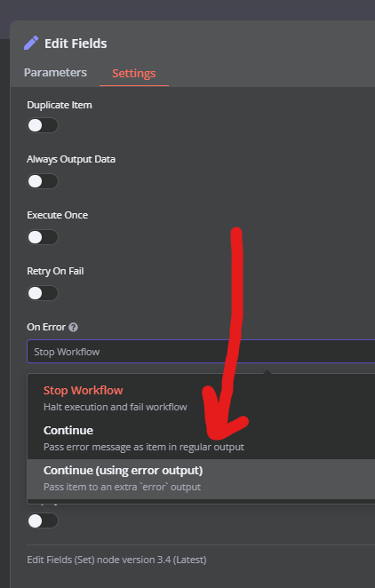Switch to the Parameters tab
The image size is (375, 588).
(55, 72)
